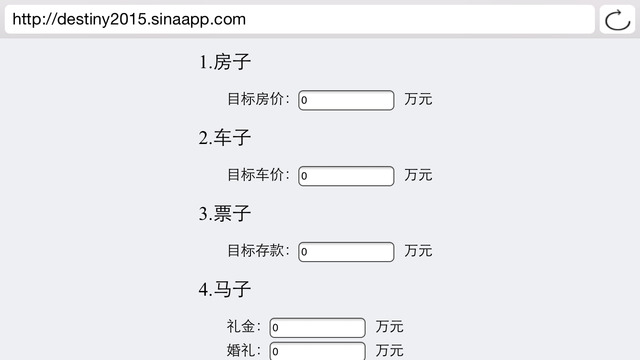640x360 pixels.
Task: Click the 目标房价 input field
Action: [x=346, y=100]
